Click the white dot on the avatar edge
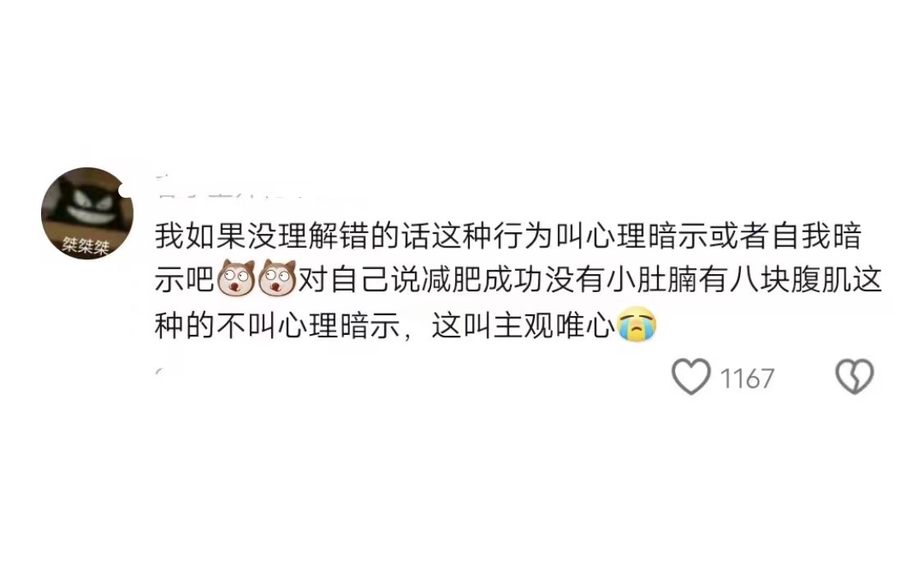Viewport: 924px width, 563px height. 126,190
